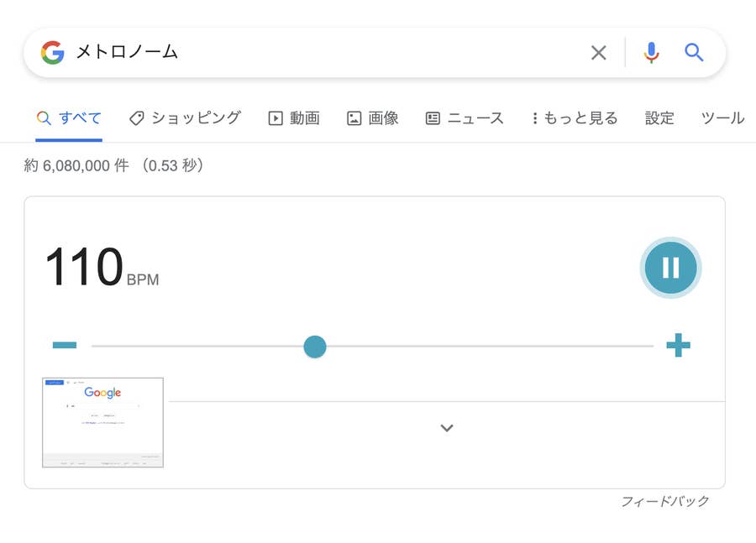Activate voice search with the microphone icon
756x543 pixels.
[650, 52]
